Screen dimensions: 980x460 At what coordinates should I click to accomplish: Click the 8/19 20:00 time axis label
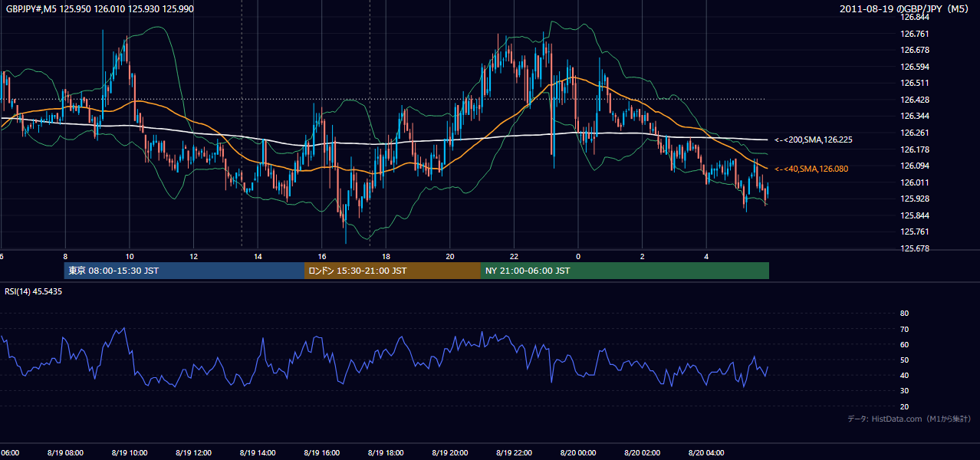(450, 453)
